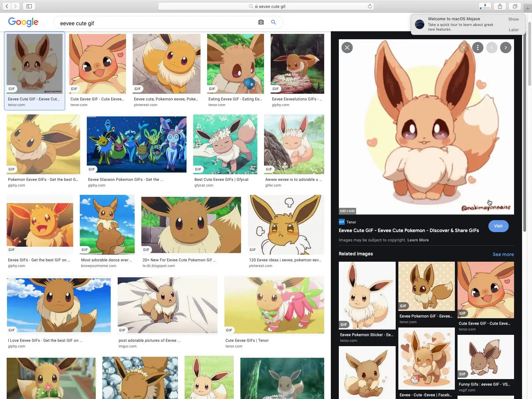Click the le-dii.blogspot.com source link
The height and width of the screenshot is (399, 532).
pos(159,266)
